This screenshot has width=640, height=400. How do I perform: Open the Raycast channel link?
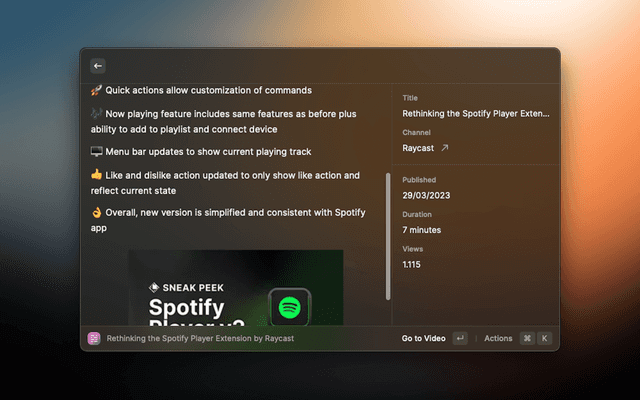click(x=419, y=148)
